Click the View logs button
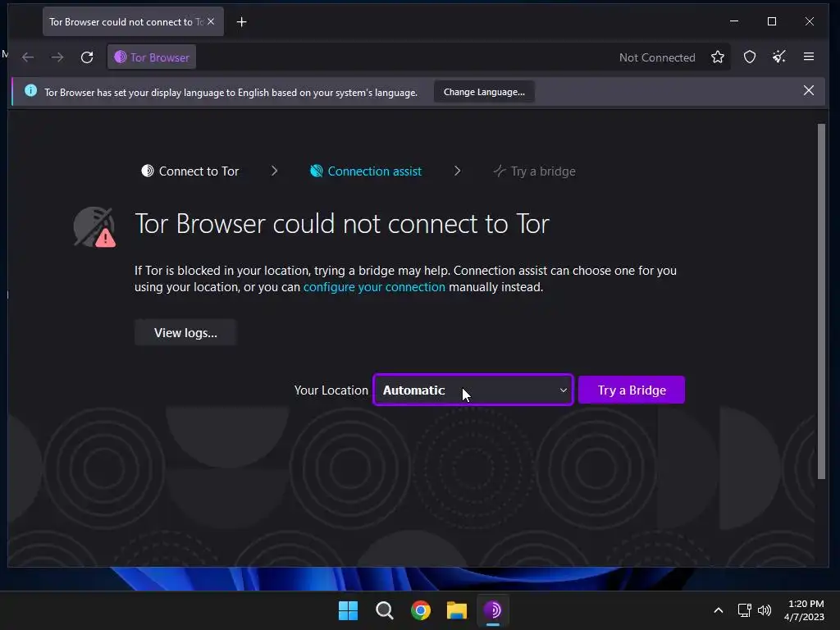840x630 pixels. (185, 333)
